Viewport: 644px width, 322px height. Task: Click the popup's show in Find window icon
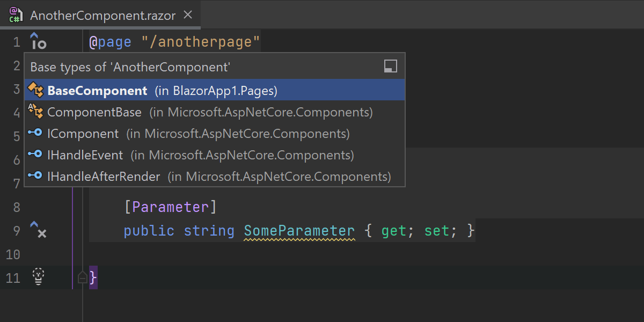(x=391, y=67)
